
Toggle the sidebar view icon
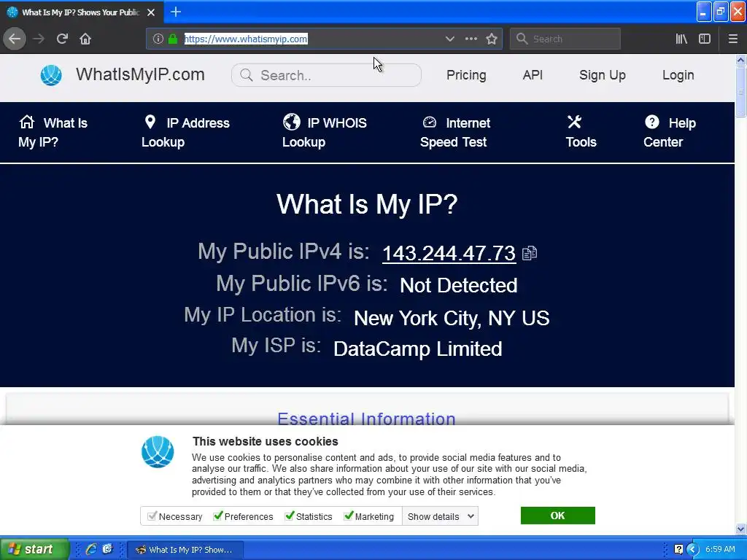705,39
